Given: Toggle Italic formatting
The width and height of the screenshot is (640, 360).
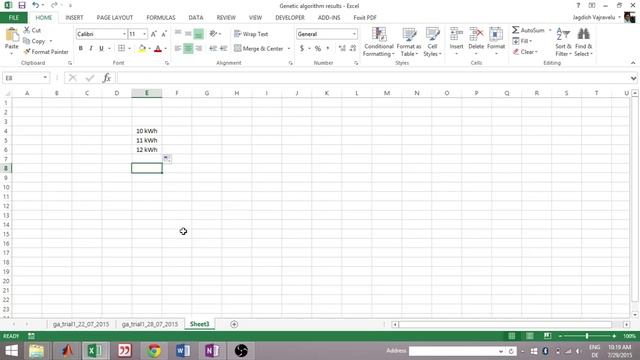Looking at the screenshot, I should (x=91, y=49).
